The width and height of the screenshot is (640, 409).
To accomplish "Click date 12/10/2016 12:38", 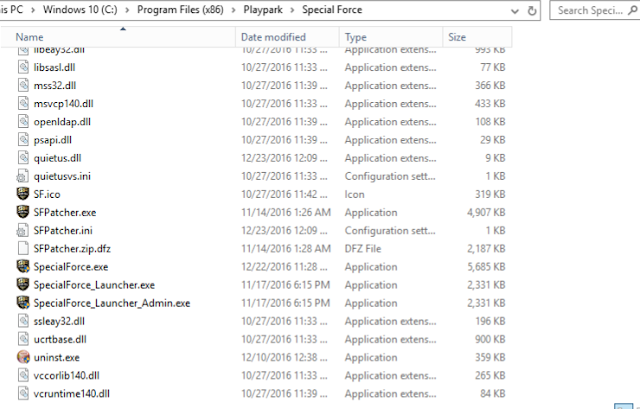I will click(284, 358).
